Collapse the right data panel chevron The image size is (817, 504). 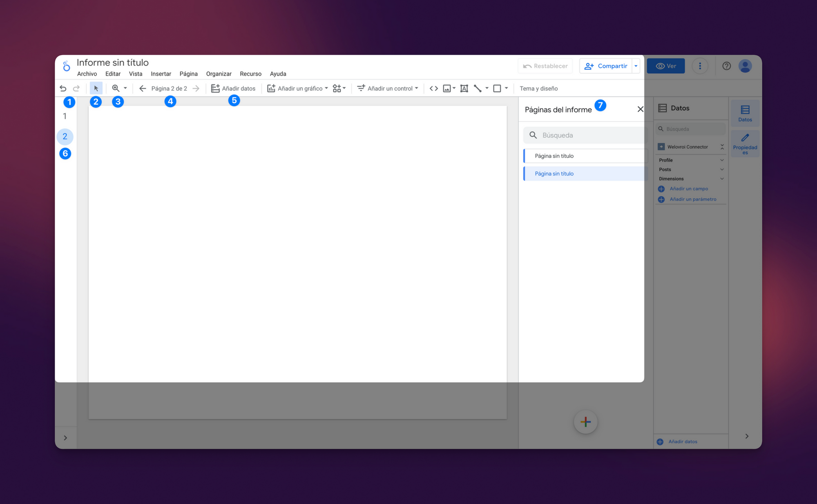point(747,436)
